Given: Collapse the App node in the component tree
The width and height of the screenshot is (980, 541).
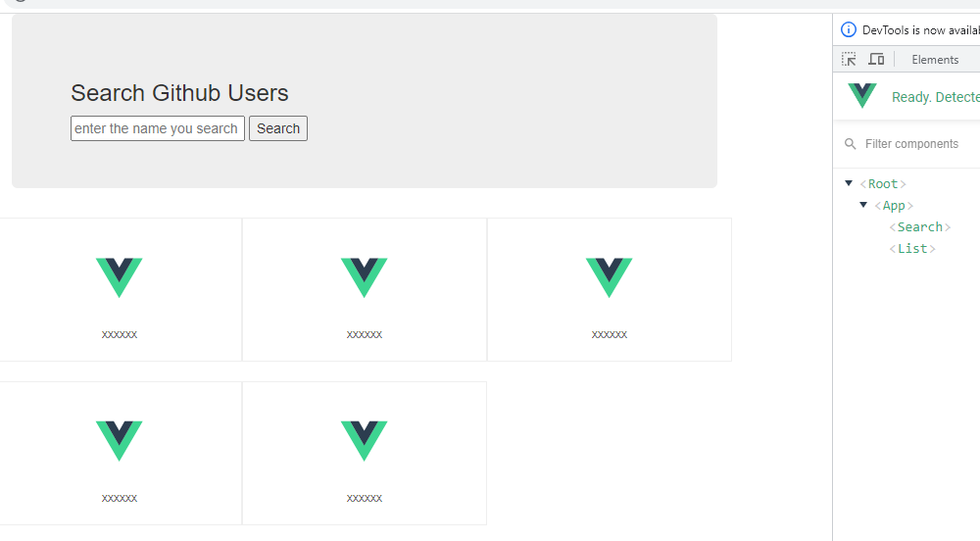Looking at the screenshot, I should coord(863,205).
